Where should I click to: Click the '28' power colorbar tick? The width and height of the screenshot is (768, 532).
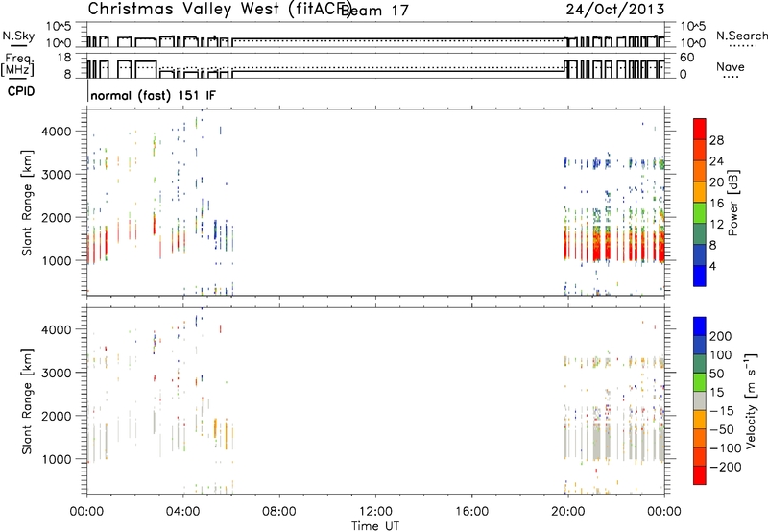coord(716,140)
